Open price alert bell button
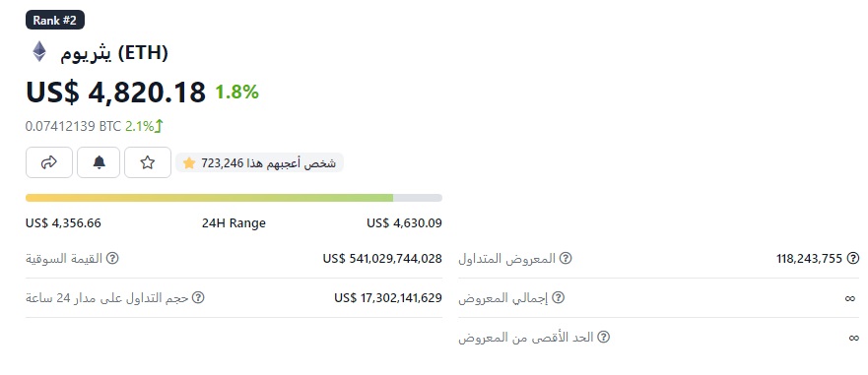 (x=99, y=162)
